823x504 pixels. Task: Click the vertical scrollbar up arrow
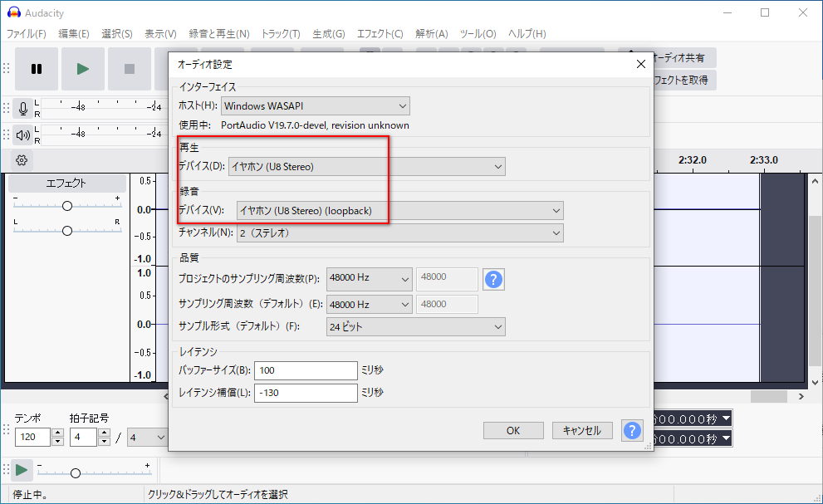point(815,181)
